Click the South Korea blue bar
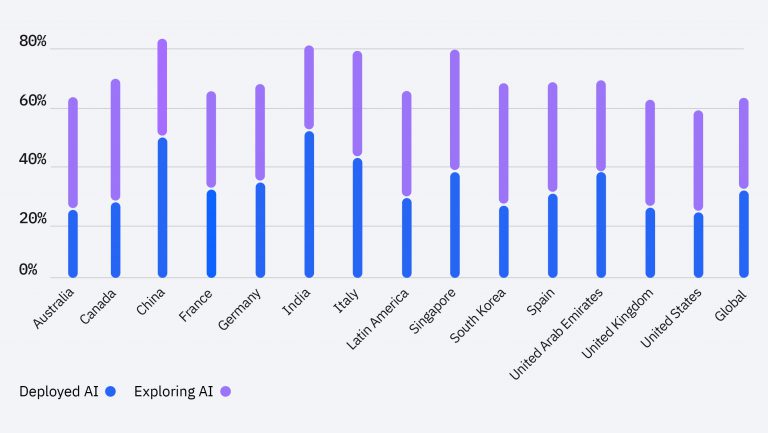768x433 pixels. click(504, 241)
